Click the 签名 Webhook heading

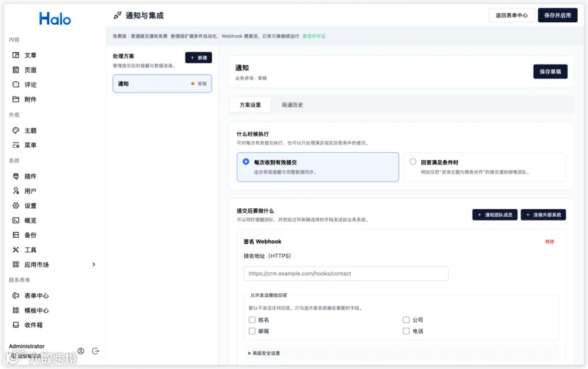click(263, 242)
